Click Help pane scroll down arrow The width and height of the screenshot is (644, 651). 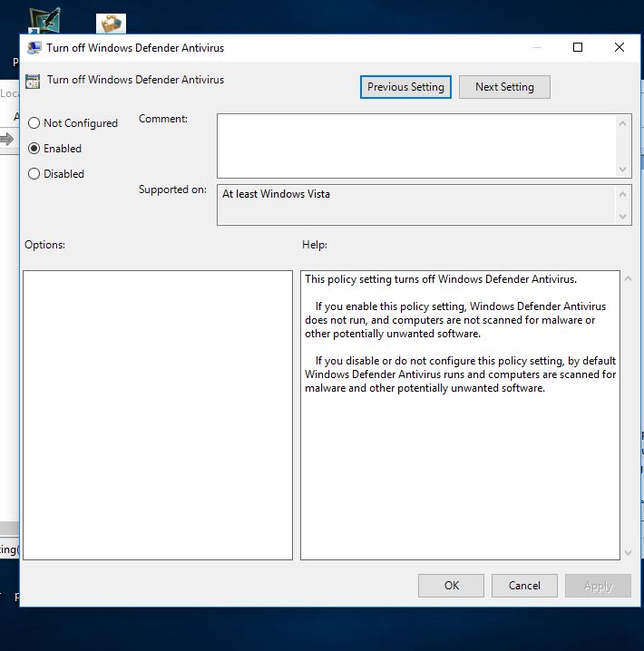629,552
